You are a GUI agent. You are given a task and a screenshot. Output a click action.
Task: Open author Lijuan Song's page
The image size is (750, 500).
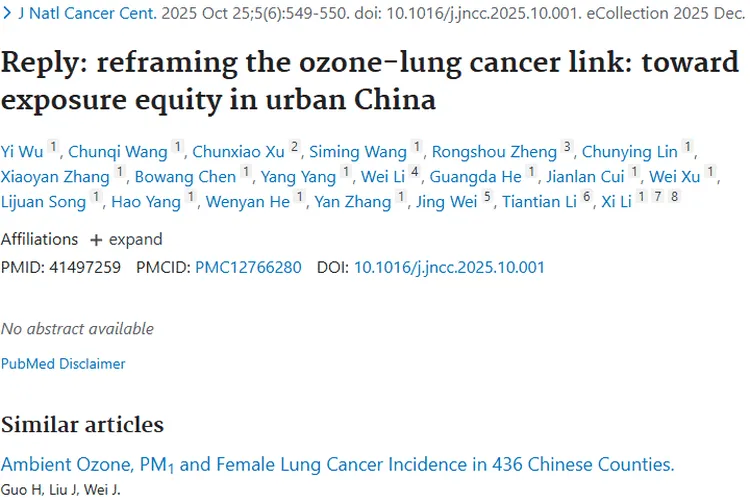click(x=44, y=202)
